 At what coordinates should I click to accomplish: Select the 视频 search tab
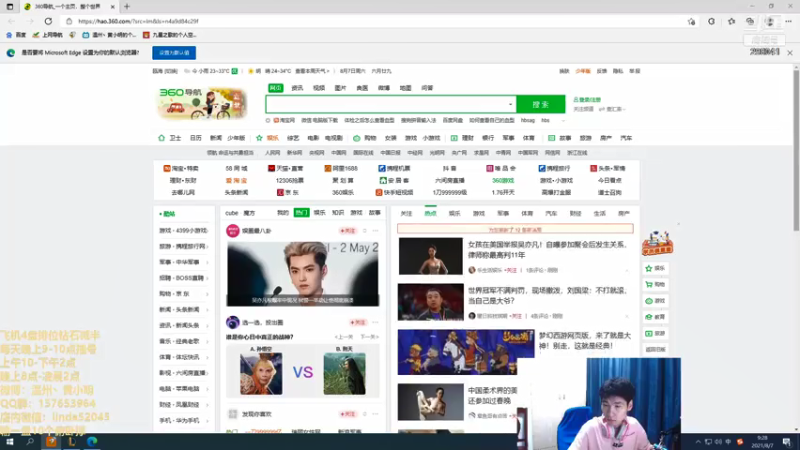319,88
